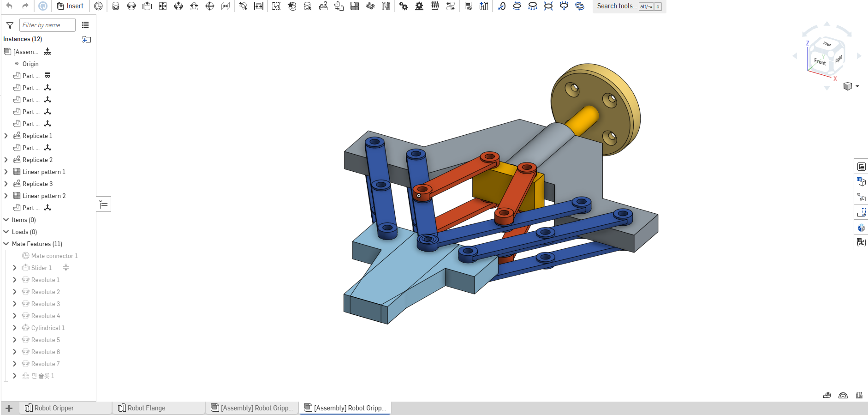The height and width of the screenshot is (415, 868).
Task: Collapse the Mate Features (11) section
Action: [x=6, y=244]
